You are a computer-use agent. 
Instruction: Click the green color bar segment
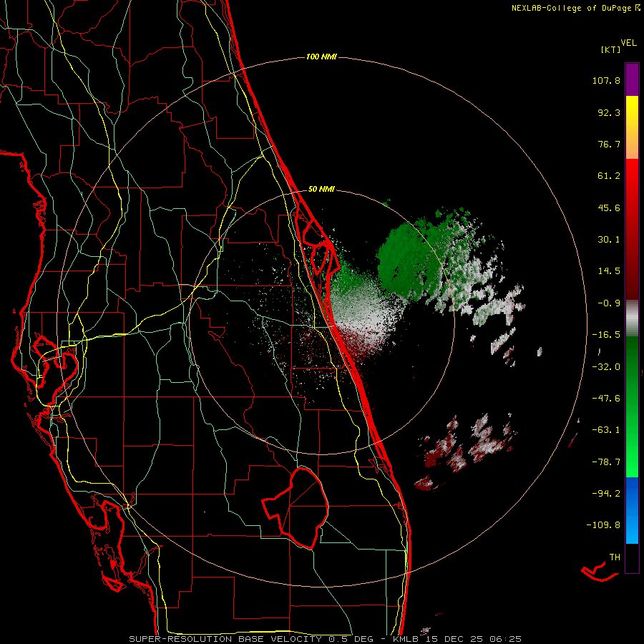pyautogui.click(x=632, y=406)
